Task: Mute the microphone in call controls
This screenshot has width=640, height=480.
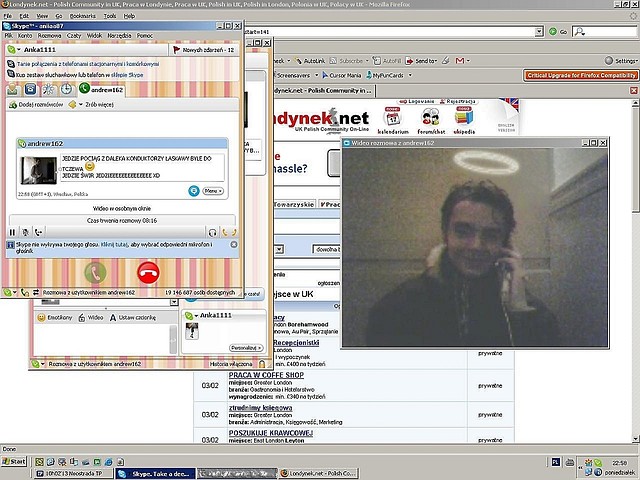Action: [25, 232]
